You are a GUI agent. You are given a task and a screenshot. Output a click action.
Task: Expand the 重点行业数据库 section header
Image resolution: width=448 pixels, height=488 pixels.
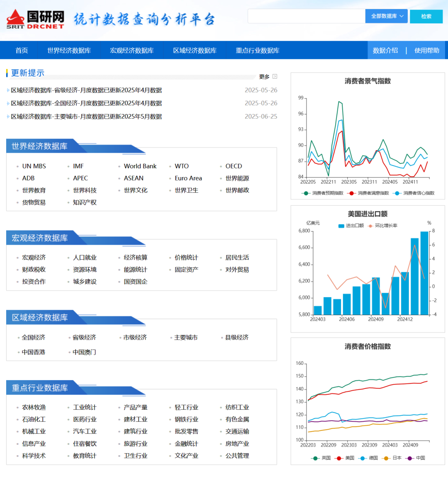[x=39, y=388]
